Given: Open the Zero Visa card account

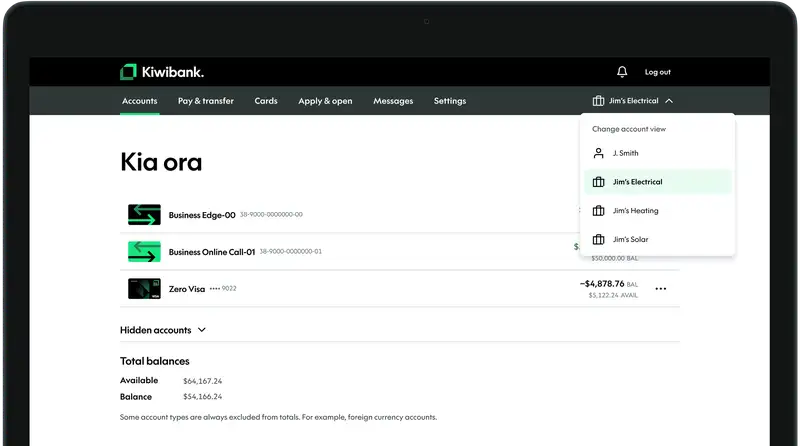Looking at the screenshot, I should pos(187,289).
